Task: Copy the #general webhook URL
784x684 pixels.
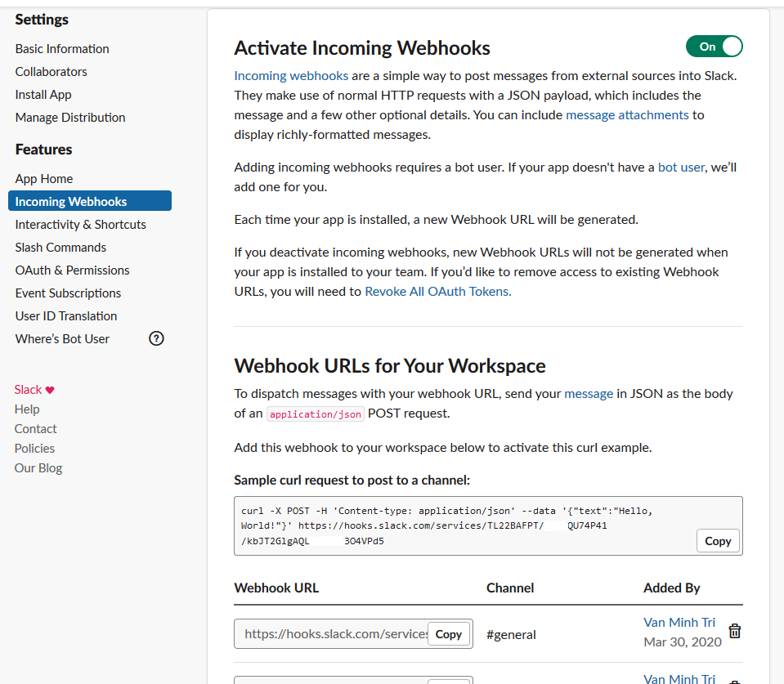Action: tap(449, 633)
